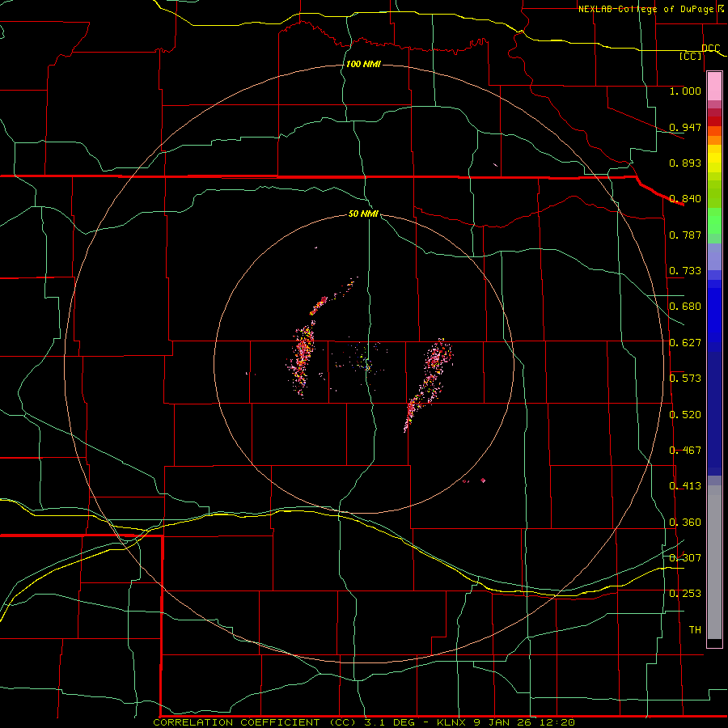
Task: Click the "50 NMI" range ring label
Action: coord(363,214)
